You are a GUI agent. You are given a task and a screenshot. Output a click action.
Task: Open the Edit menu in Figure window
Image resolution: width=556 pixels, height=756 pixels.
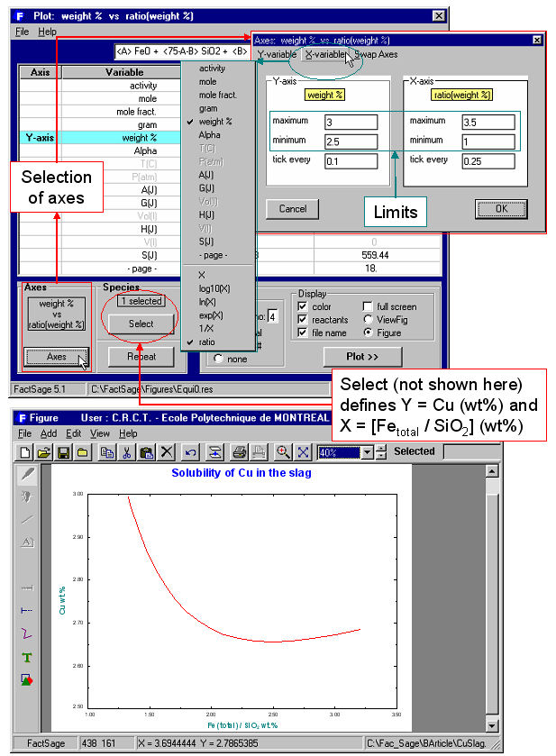(73, 433)
